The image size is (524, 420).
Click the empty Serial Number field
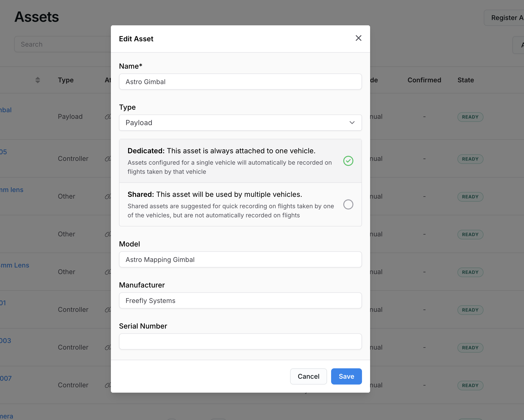click(240, 342)
